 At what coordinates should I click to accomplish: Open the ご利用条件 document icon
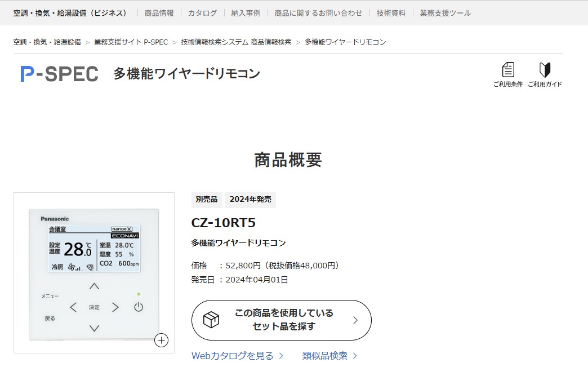(x=508, y=70)
